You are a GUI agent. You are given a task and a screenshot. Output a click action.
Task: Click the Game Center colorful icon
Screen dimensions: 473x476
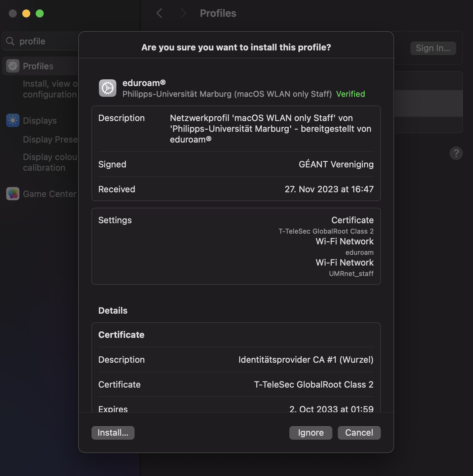[13, 194]
